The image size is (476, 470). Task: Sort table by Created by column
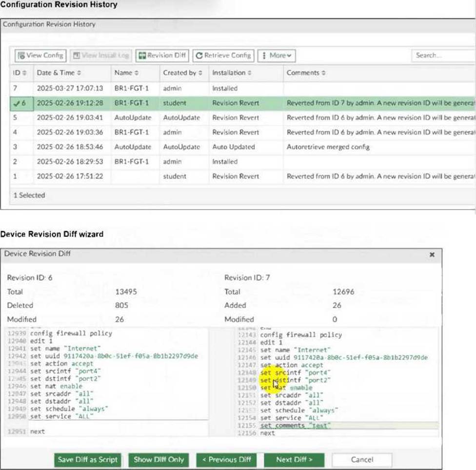[x=182, y=73]
